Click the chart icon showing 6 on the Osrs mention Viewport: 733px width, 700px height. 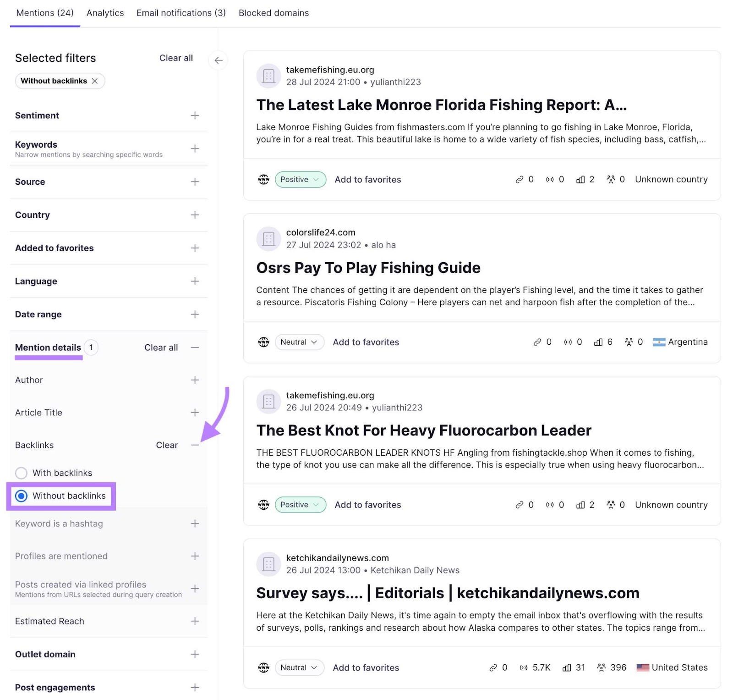(x=598, y=342)
